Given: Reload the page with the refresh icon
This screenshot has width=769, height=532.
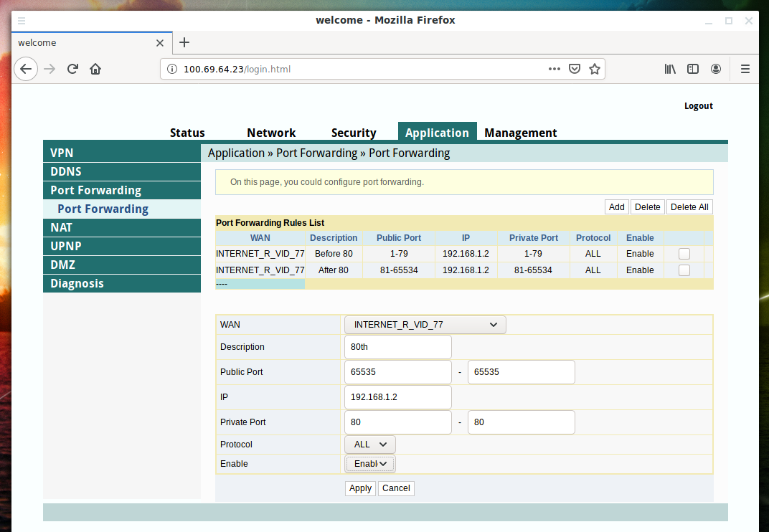Looking at the screenshot, I should click(72, 69).
